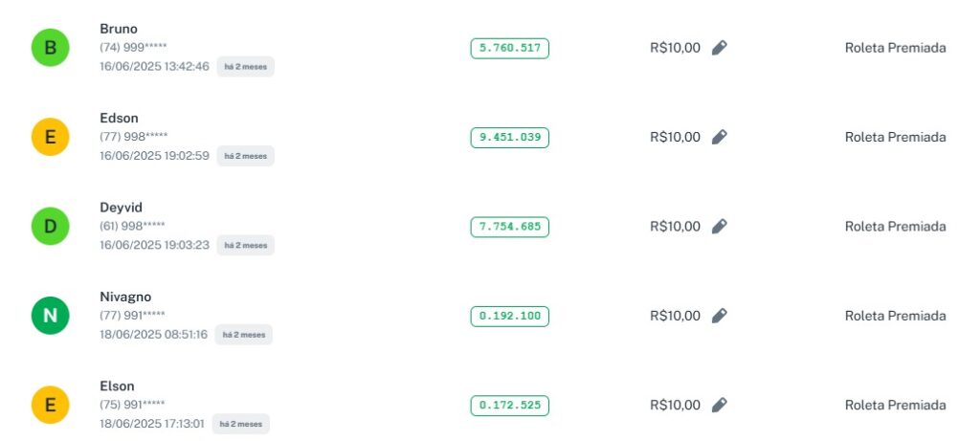Click the 0.192.100 number badge
This screenshot has width=980, height=441.
[x=509, y=316]
